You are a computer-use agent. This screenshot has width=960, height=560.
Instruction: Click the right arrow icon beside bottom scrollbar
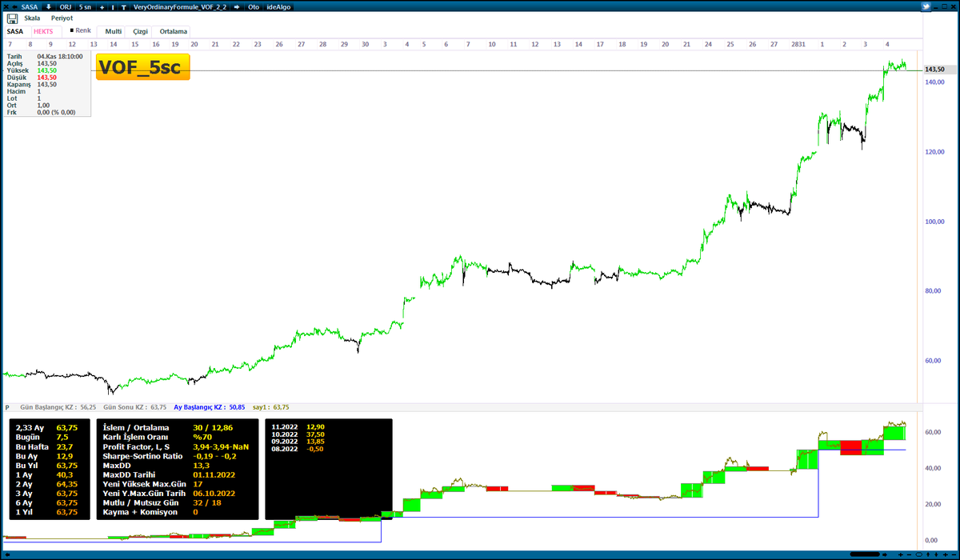tap(884, 554)
